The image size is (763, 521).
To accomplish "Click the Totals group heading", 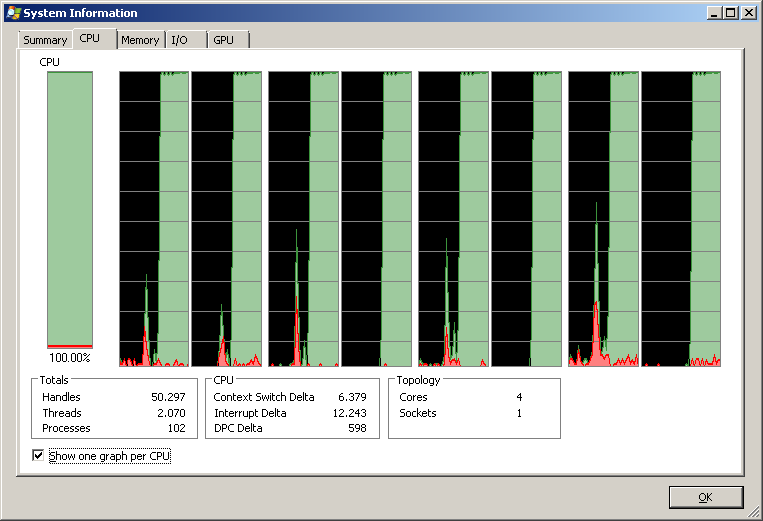I will 54,380.
